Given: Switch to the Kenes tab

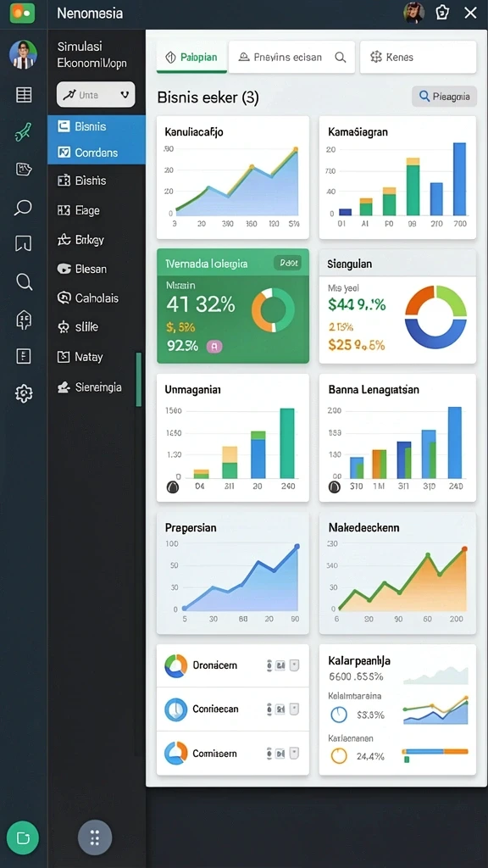Looking at the screenshot, I should click(x=418, y=57).
